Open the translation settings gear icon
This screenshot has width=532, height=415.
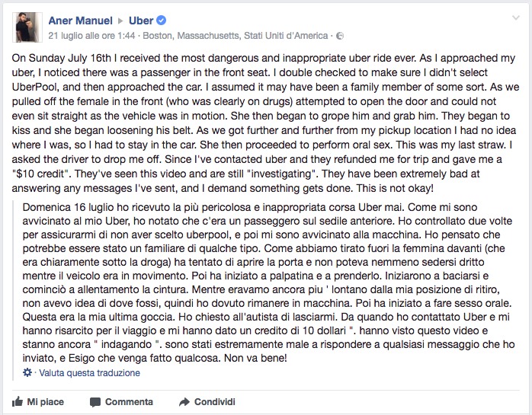(27, 372)
